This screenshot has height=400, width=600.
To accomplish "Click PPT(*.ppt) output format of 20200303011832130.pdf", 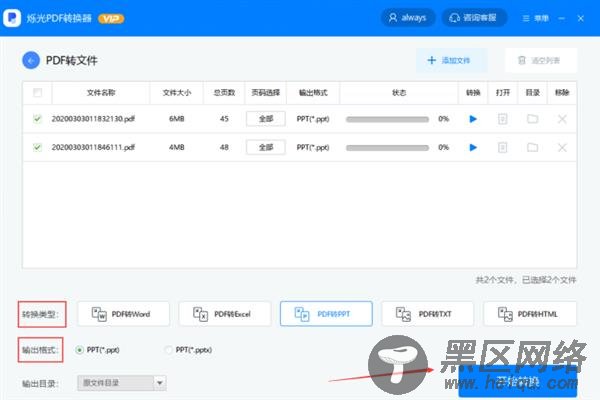I will pos(313,119).
